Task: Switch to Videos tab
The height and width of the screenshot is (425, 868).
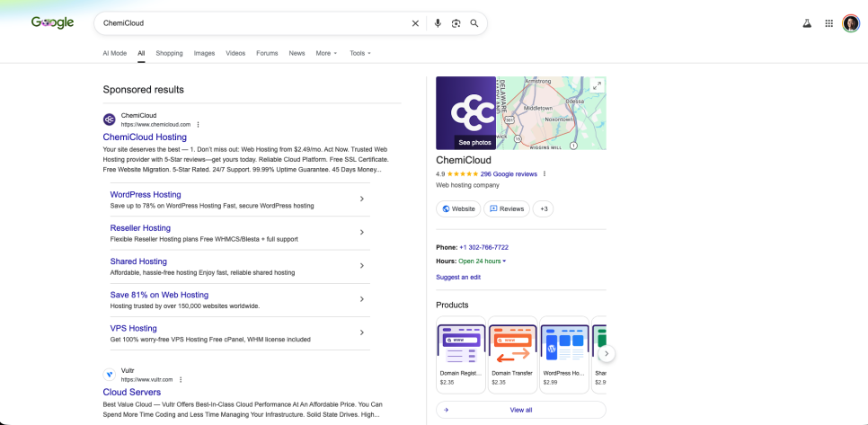Action: pyautogui.click(x=235, y=53)
